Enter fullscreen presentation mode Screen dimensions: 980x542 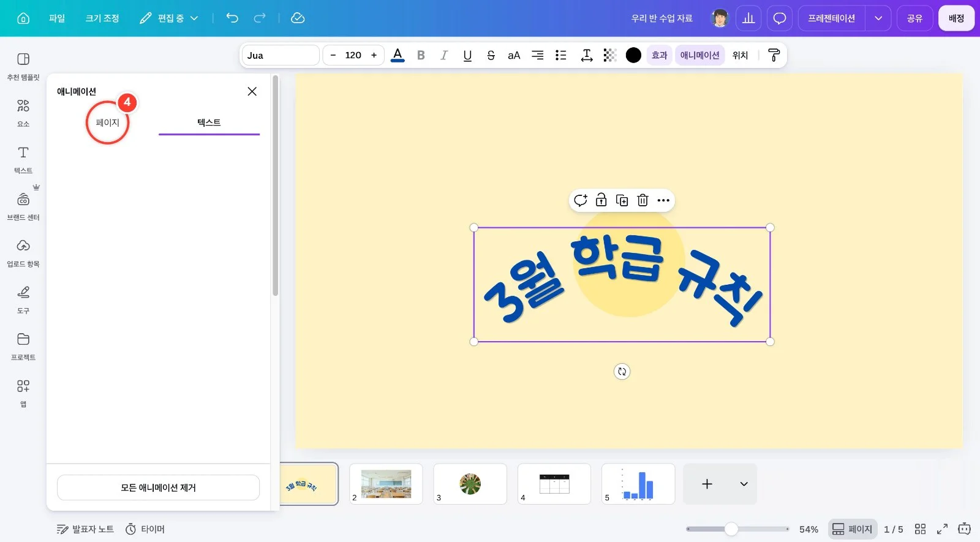943,529
